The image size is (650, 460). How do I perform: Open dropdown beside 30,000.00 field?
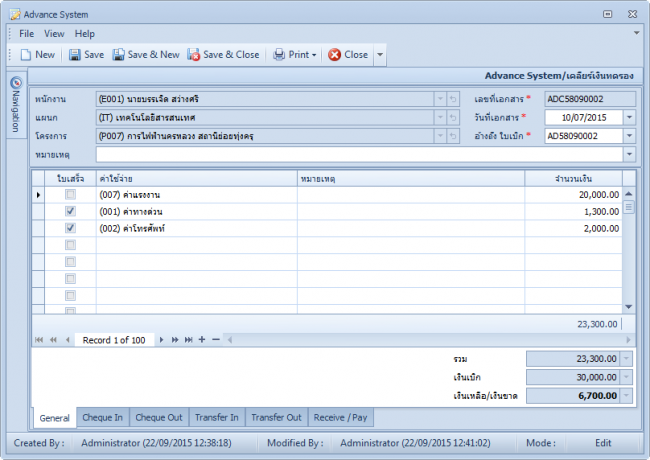626,377
